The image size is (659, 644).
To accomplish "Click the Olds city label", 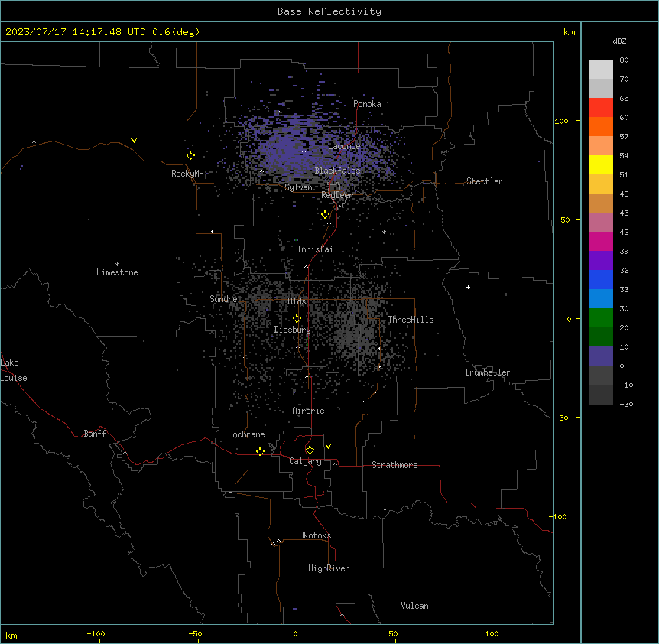I will tap(297, 301).
